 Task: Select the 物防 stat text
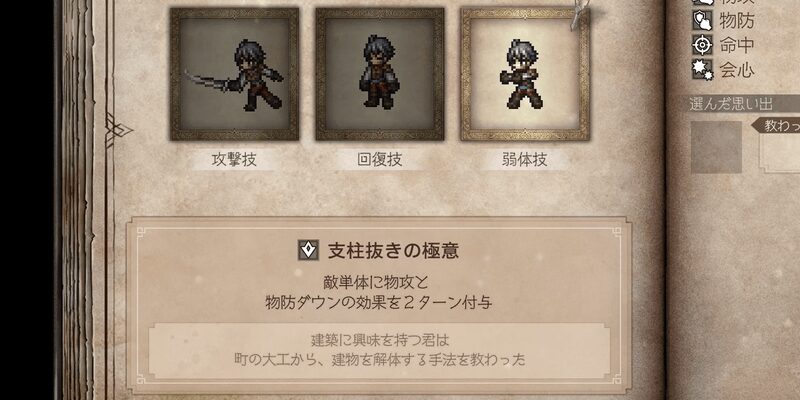(737, 21)
